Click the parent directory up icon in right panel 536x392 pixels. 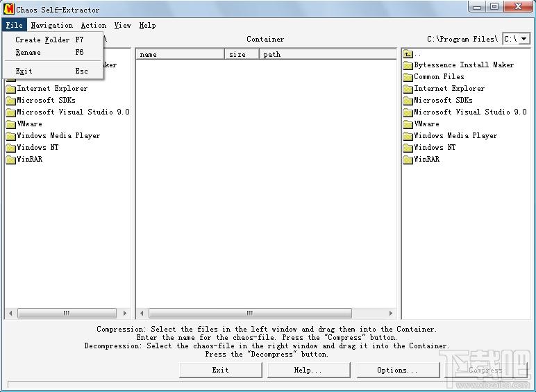click(x=408, y=53)
